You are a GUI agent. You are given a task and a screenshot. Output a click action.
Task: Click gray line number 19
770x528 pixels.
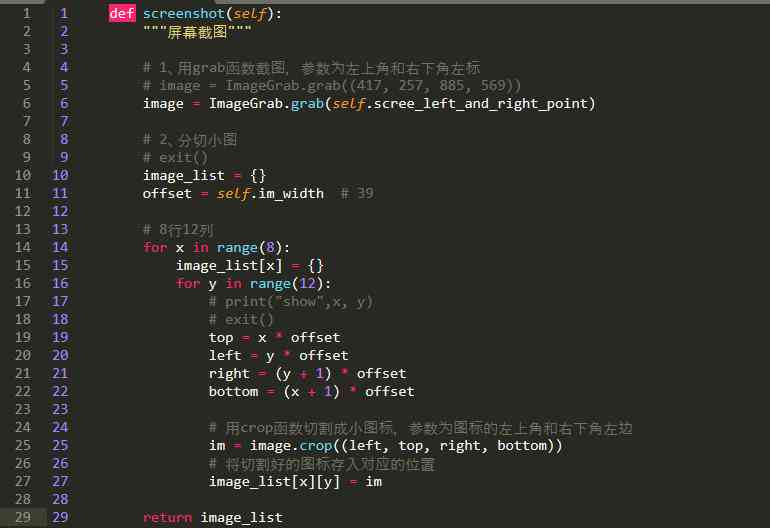pos(23,337)
